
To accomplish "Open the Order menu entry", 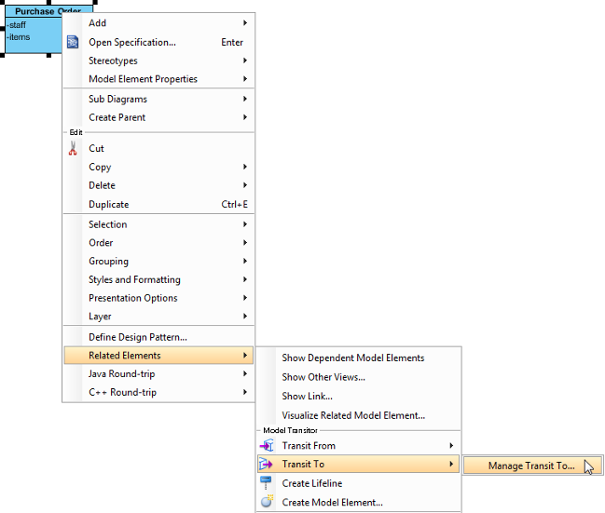I will 159,243.
